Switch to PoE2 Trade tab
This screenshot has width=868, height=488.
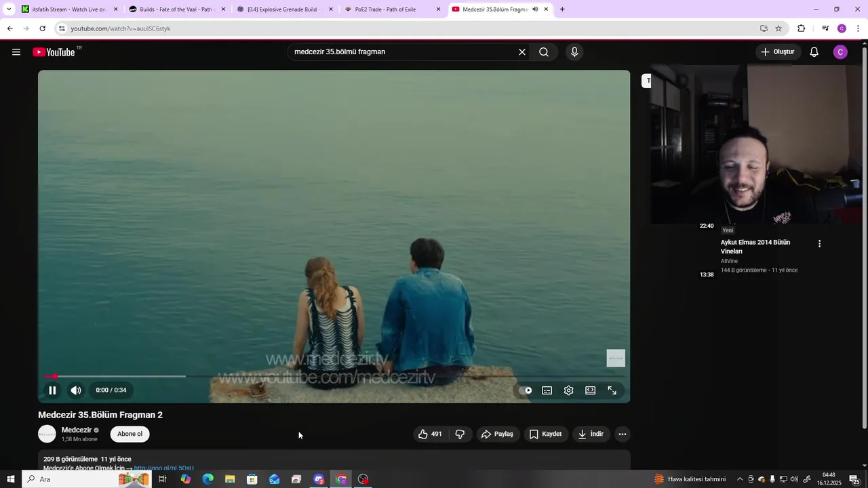[391, 9]
